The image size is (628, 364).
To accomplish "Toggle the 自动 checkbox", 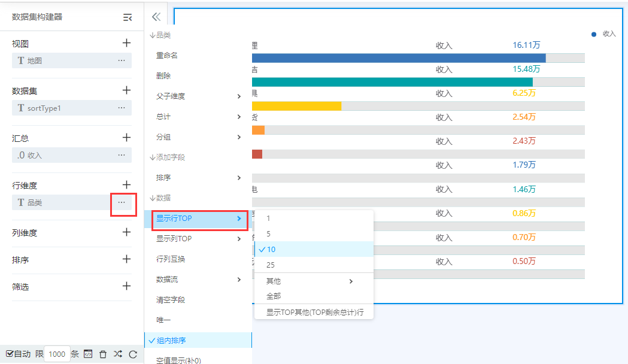I will click(x=10, y=354).
